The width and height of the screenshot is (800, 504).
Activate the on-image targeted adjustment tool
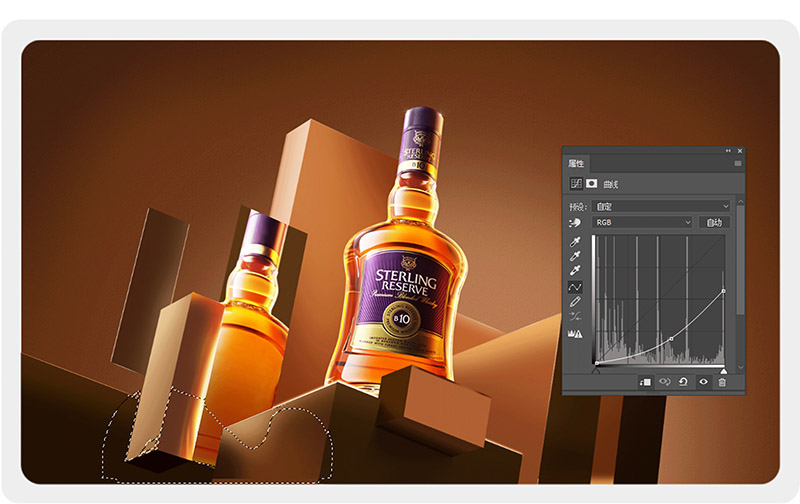(x=575, y=223)
